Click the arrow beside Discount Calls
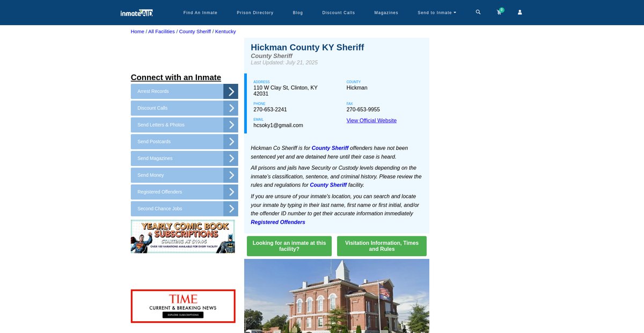 coord(231,108)
